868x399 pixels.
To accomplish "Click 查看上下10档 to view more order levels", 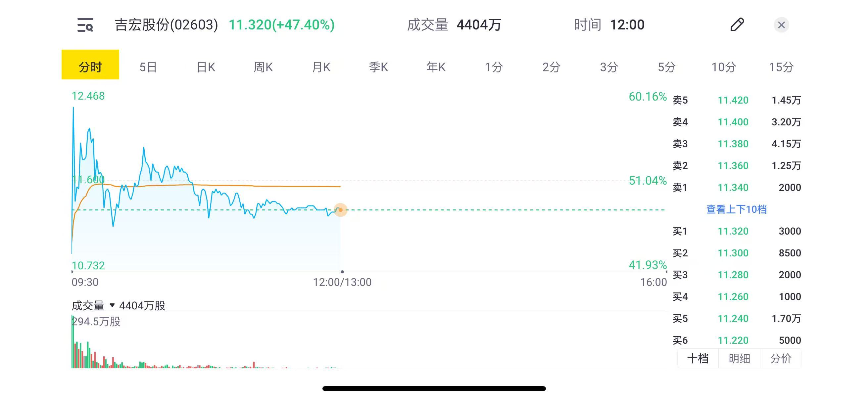I will [737, 209].
